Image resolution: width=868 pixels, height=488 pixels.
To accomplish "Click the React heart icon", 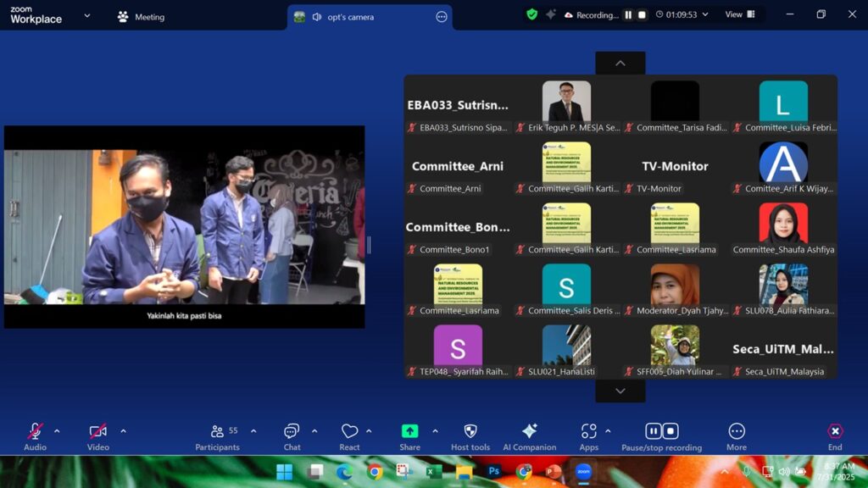I will 349,436.
